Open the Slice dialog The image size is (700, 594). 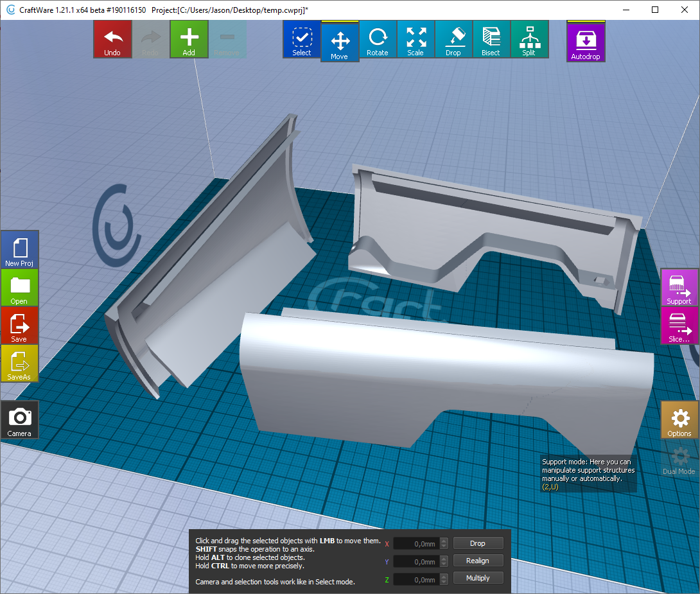pyautogui.click(x=679, y=326)
